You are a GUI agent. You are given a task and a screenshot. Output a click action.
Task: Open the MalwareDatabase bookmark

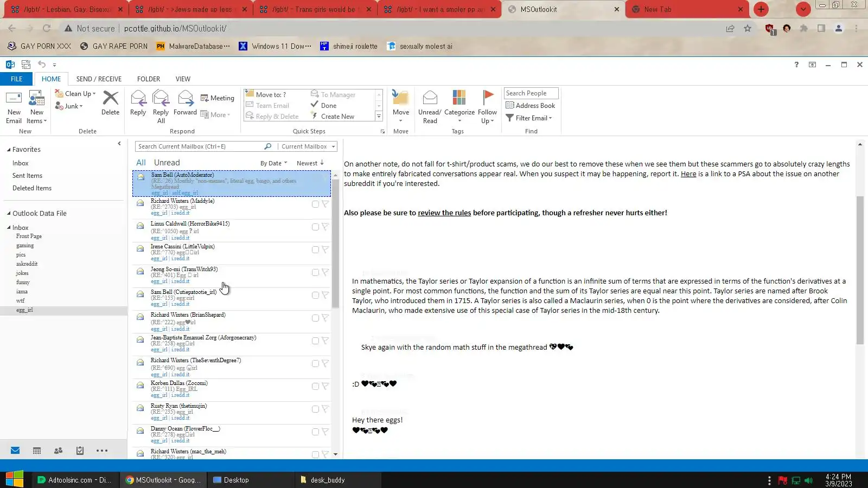click(193, 47)
